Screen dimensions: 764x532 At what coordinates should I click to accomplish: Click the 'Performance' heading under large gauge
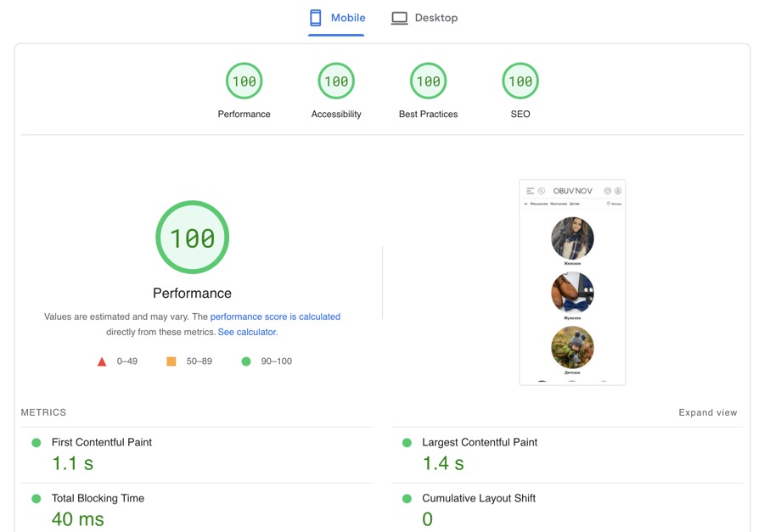193,294
